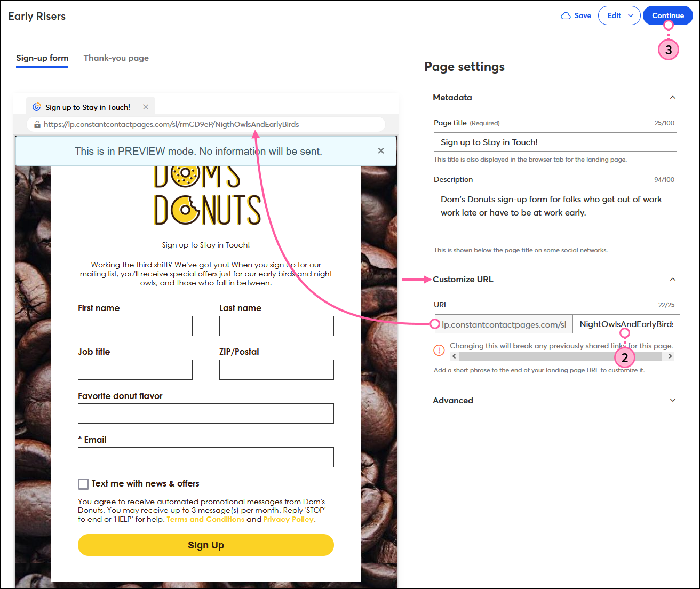
Task: Switch to the Thank-you page tab
Action: 116,58
